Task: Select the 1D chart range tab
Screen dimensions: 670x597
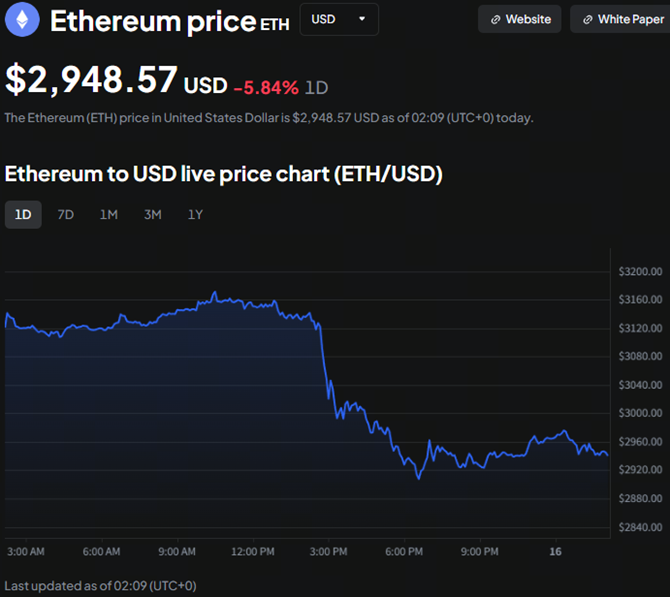Action: tap(23, 214)
